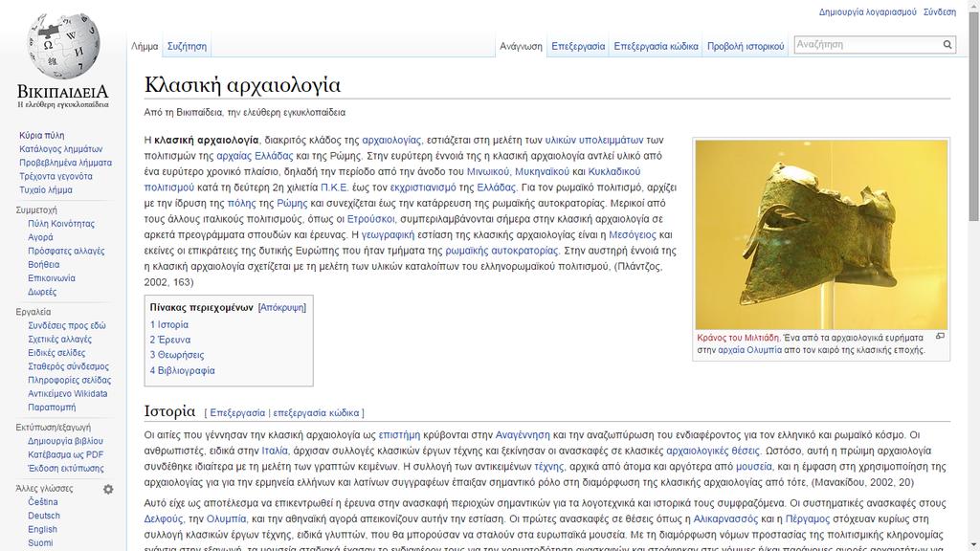The image size is (980, 551).
Task: Hide the contents with Απόκρυψη toggle
Action: click(x=282, y=307)
